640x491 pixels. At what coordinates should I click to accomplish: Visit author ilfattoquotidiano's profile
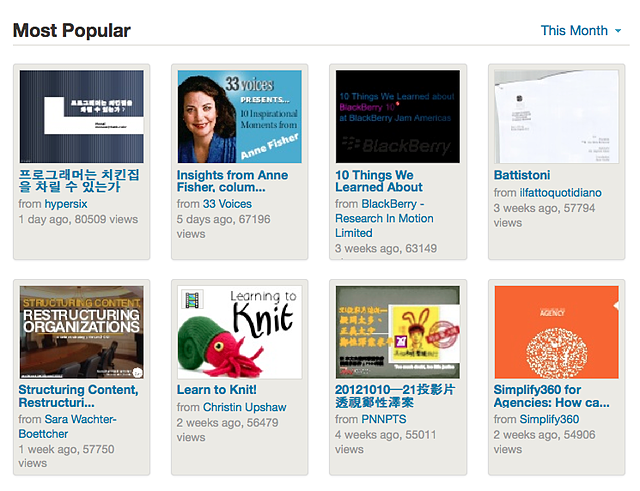coord(560,193)
